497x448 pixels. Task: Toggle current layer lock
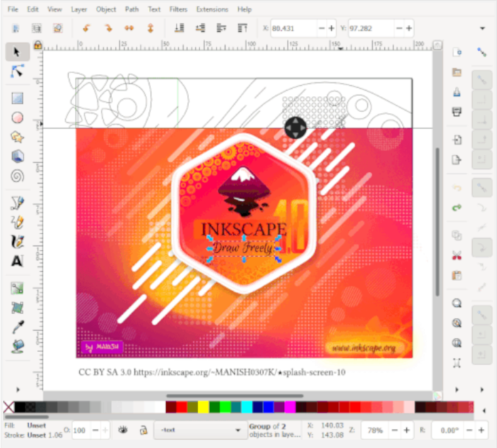click(x=143, y=430)
